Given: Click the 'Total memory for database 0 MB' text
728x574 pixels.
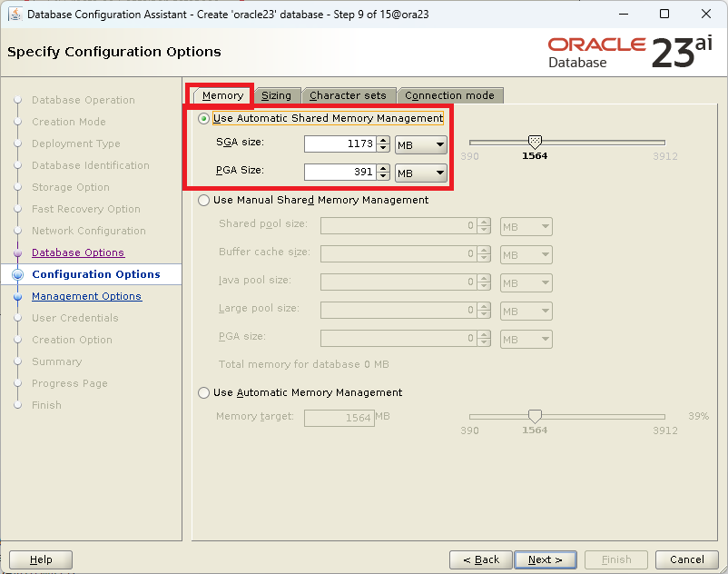Looking at the screenshot, I should click(x=304, y=364).
